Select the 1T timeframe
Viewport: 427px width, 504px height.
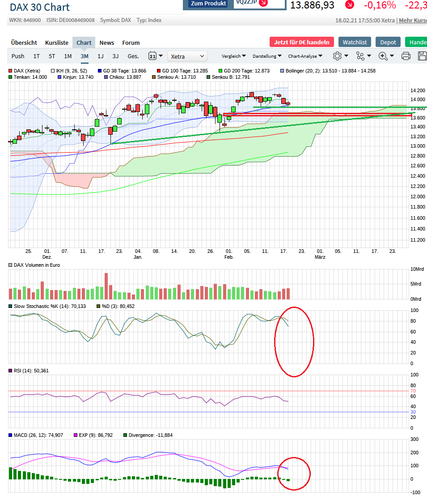(x=37, y=56)
